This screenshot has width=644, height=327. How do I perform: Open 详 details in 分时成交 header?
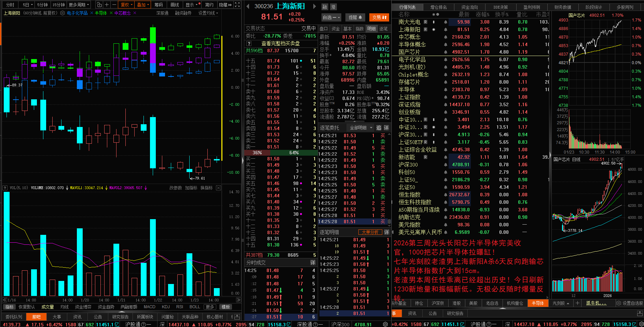click(313, 262)
